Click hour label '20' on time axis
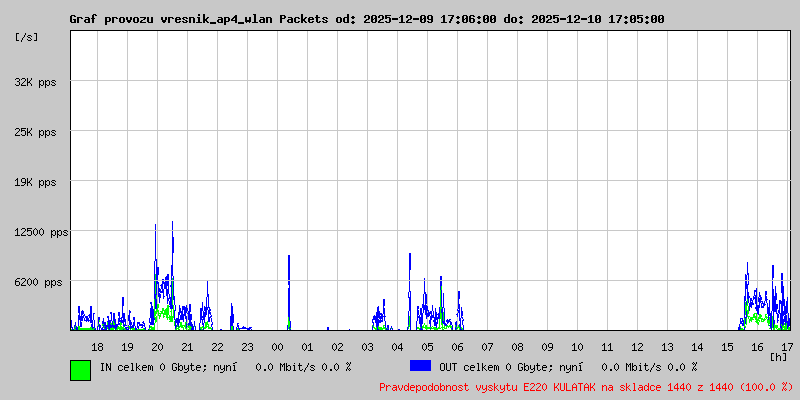800x400 pixels. tap(157, 347)
